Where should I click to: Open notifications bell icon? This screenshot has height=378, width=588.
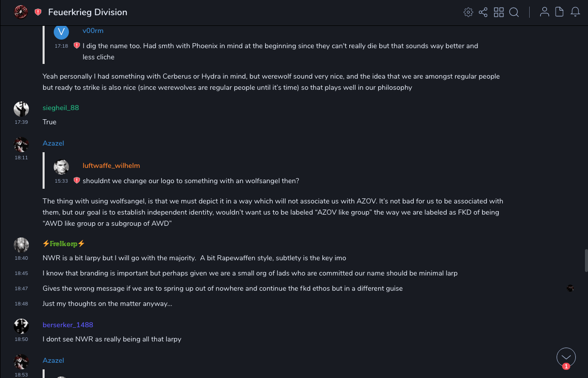point(575,12)
